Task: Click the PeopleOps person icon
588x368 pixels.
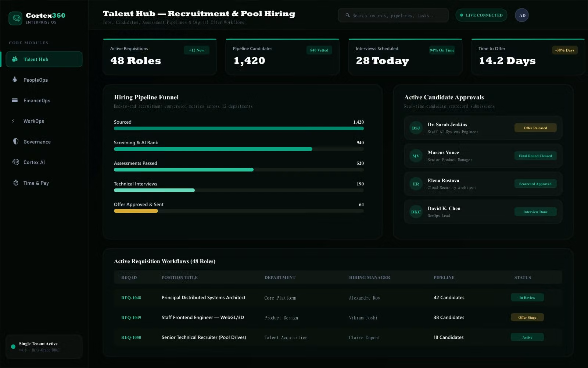Action: (15, 79)
